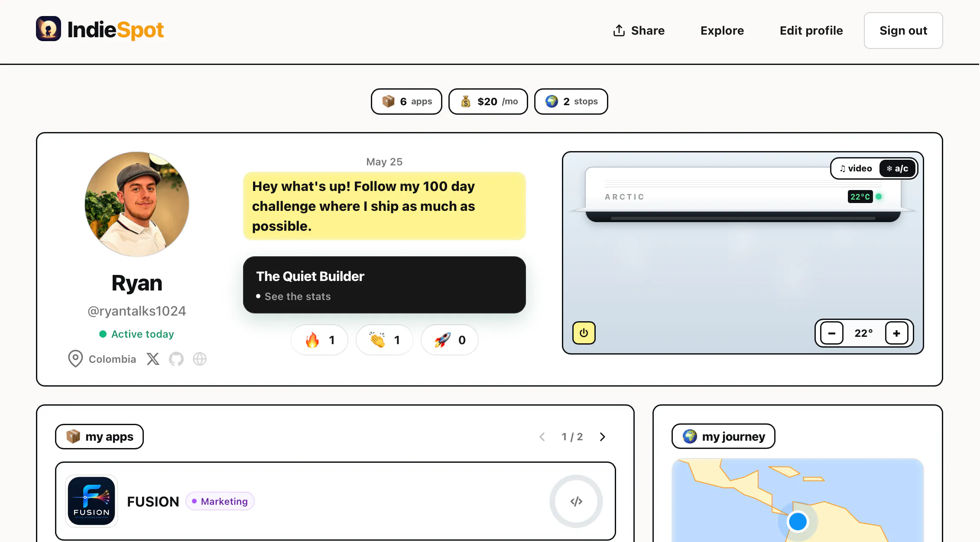
Task: Click the Active today status
Action: coord(137,334)
